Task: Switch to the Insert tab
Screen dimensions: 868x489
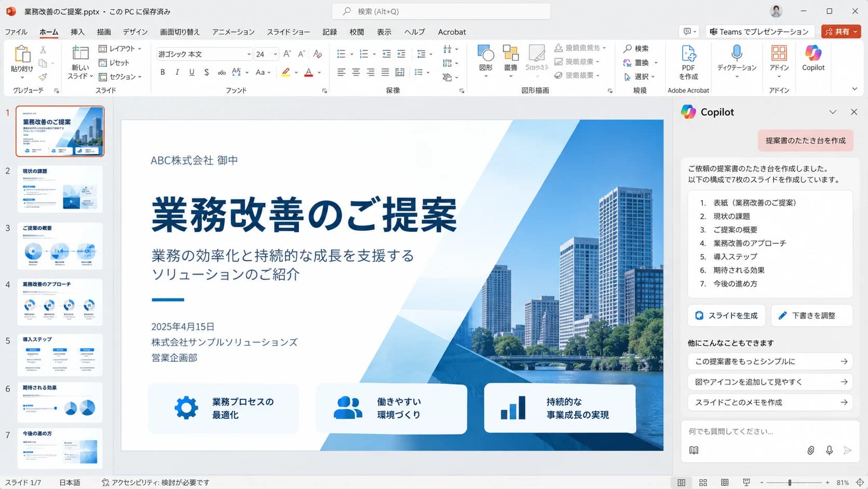Action: (77, 32)
